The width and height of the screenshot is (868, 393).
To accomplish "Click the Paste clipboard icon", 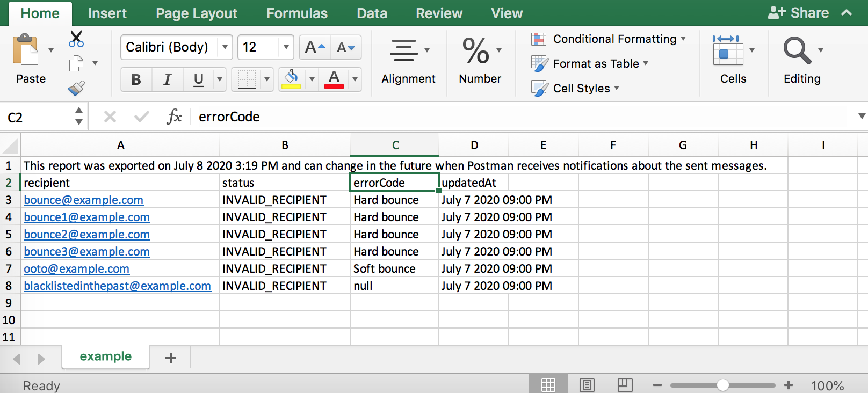I will click(x=25, y=49).
